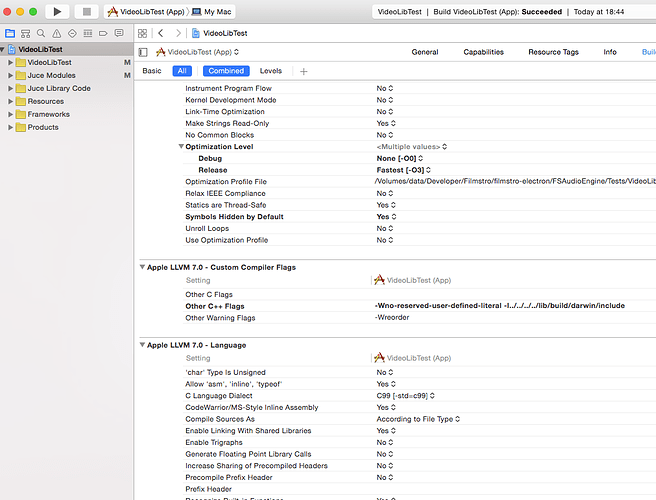Open the Issue navigator warning icon

[56, 33]
